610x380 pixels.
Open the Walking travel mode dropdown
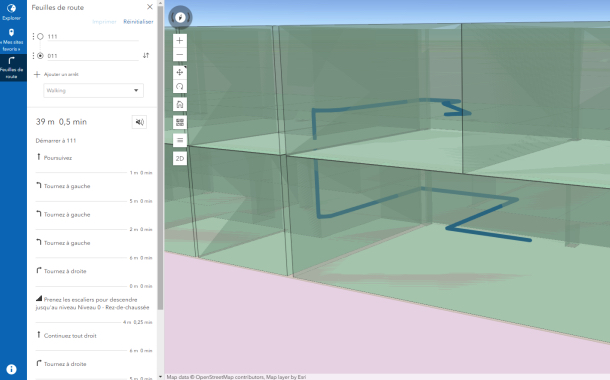93,91
